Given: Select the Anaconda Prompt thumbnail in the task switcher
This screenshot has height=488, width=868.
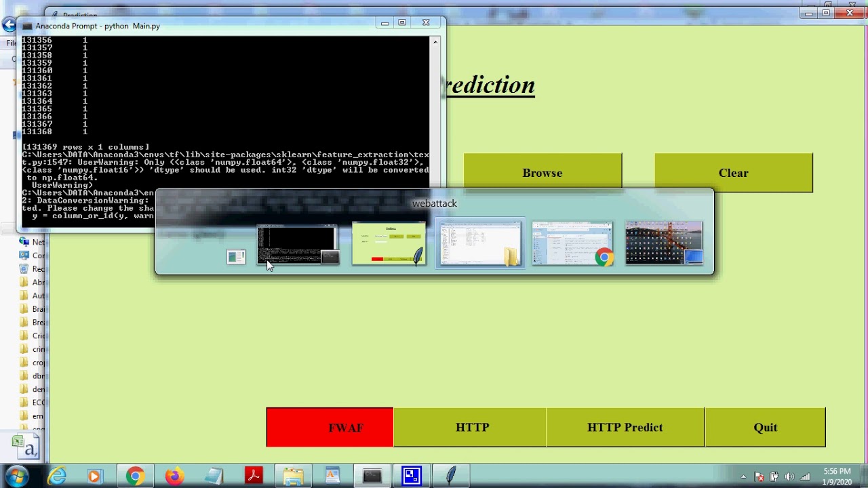Looking at the screenshot, I should (297, 244).
